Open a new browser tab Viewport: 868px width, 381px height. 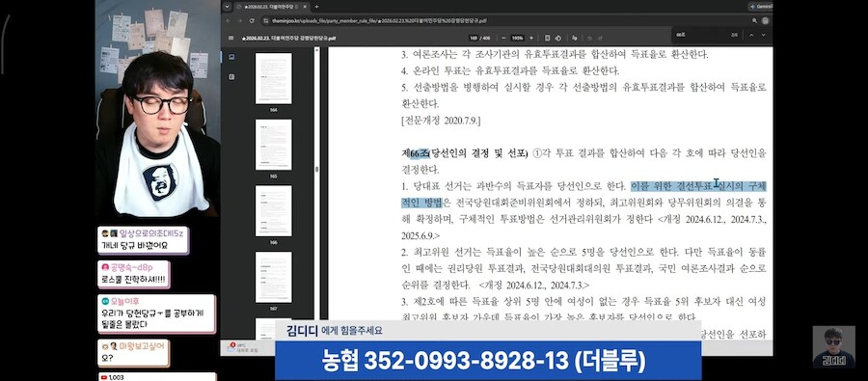pos(316,7)
